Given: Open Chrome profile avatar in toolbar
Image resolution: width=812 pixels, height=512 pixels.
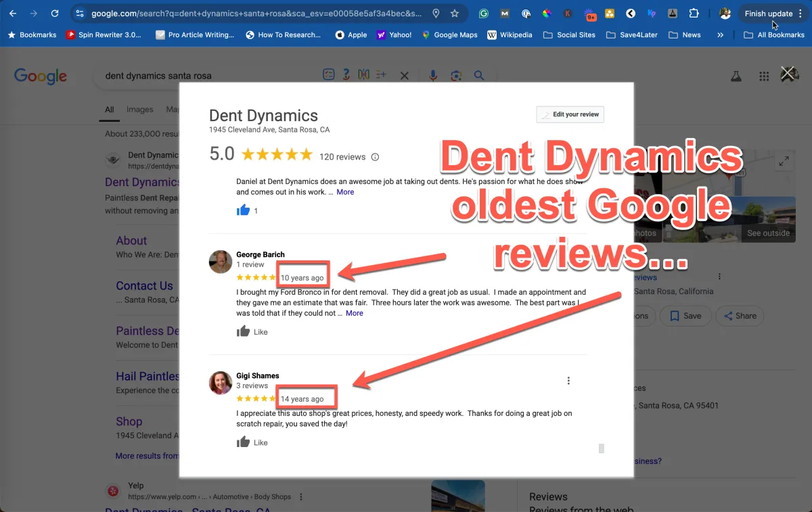Looking at the screenshot, I should coord(725,14).
